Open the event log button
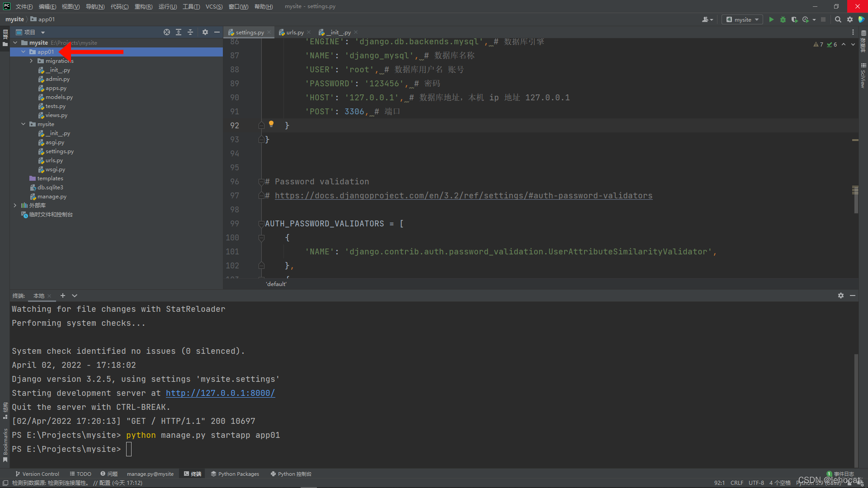The width and height of the screenshot is (868, 488). 840,474
